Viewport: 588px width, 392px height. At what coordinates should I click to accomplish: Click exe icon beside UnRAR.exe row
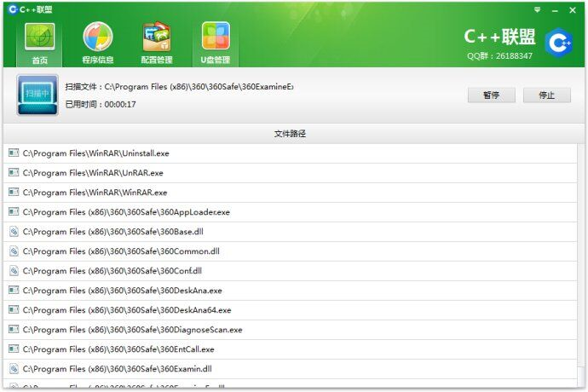pos(14,172)
